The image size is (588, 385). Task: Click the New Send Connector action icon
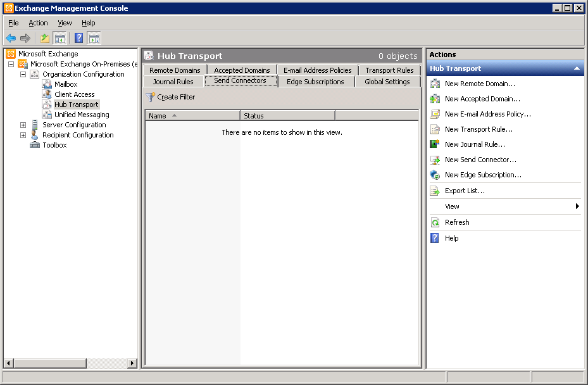435,160
